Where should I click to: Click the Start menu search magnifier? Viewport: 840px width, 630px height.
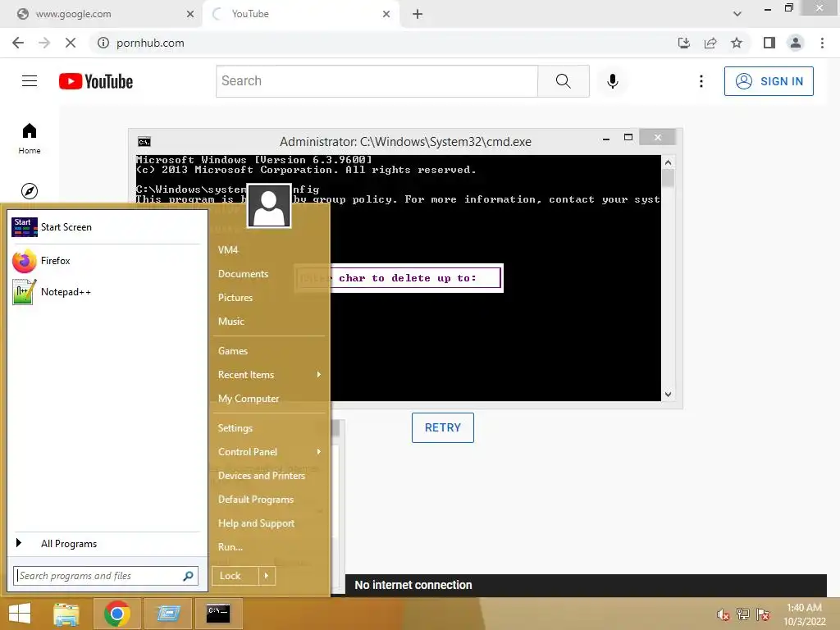188,576
